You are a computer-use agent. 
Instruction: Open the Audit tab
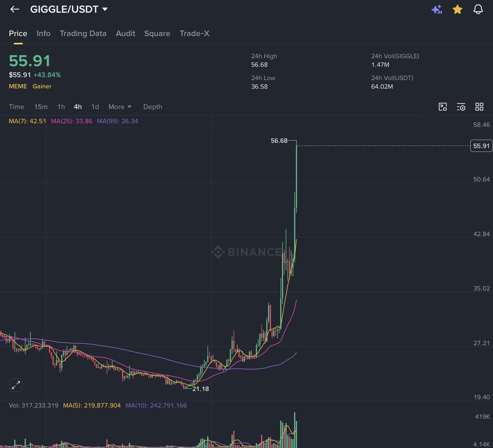125,34
